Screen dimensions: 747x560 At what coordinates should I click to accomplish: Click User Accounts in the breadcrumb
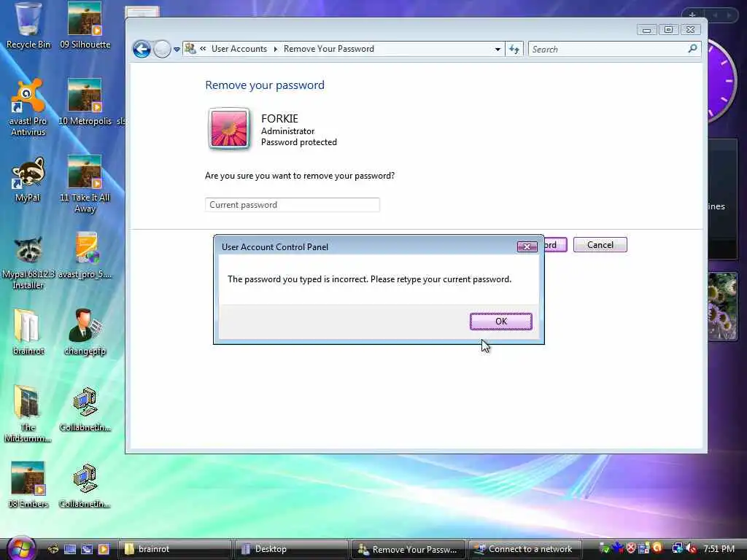[x=239, y=49]
